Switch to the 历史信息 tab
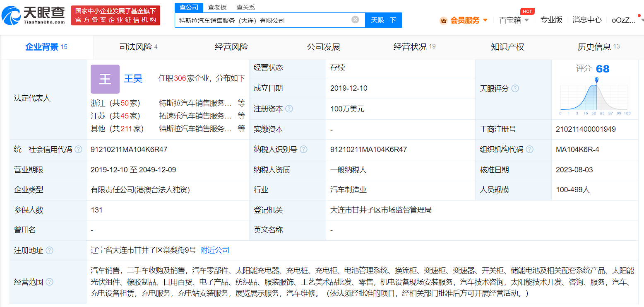The image size is (644, 307). click(595, 47)
